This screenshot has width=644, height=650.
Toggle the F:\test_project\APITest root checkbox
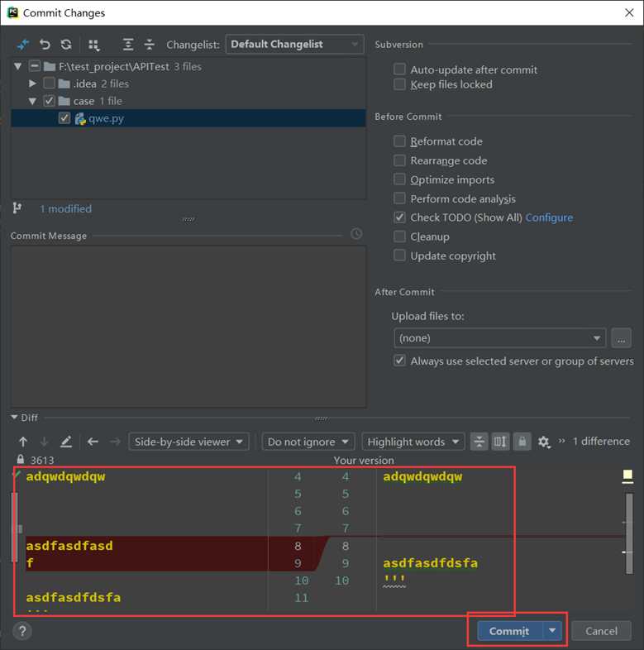(x=35, y=66)
